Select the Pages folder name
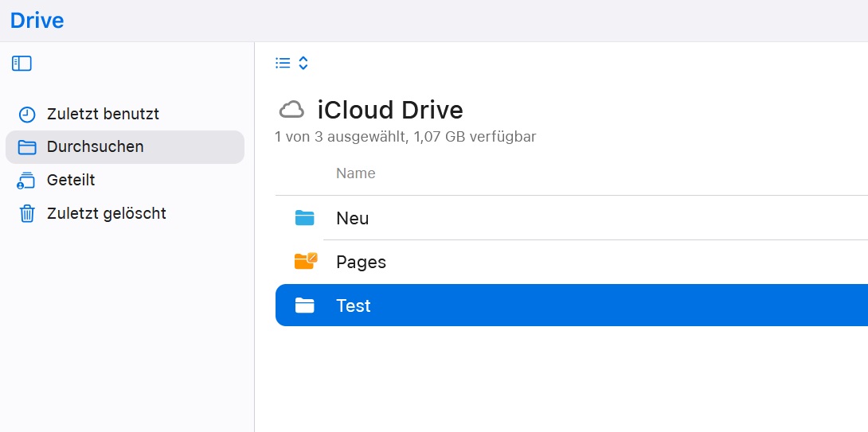Screen dimensions: 868x432 (x=361, y=262)
